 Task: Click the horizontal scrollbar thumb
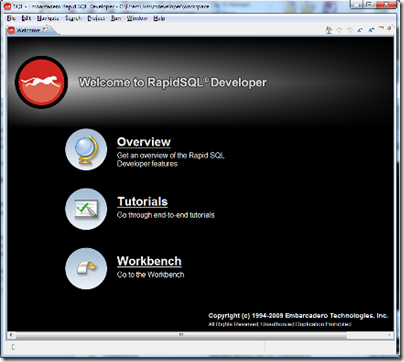pyautogui.click(x=181, y=335)
